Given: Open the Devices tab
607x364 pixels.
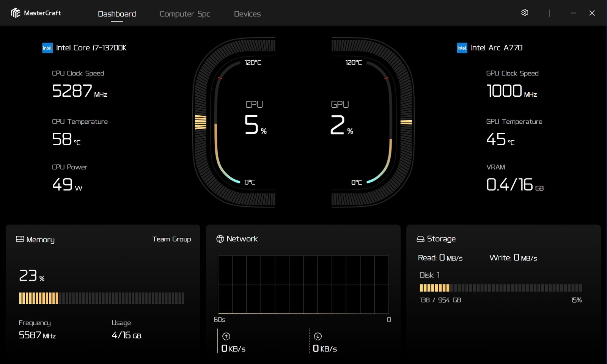Looking at the screenshot, I should point(247,14).
